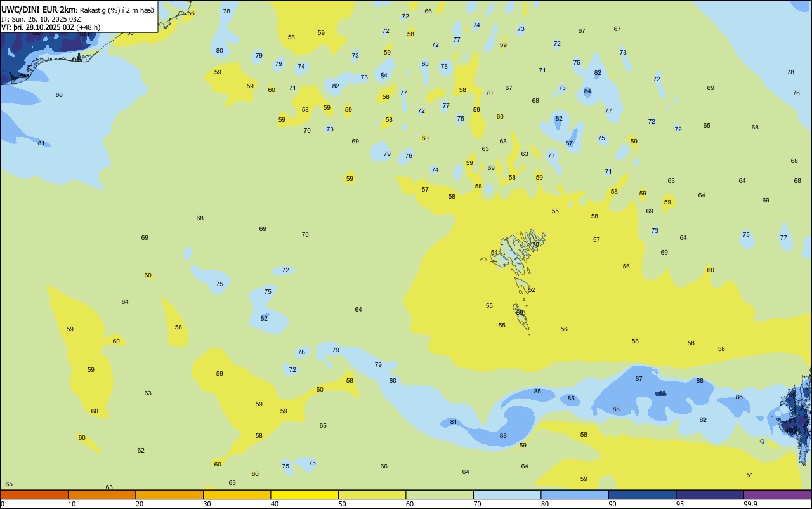The height and width of the screenshot is (509, 812).
Task: Click the legend tick label '99.9'
Action: (x=750, y=504)
